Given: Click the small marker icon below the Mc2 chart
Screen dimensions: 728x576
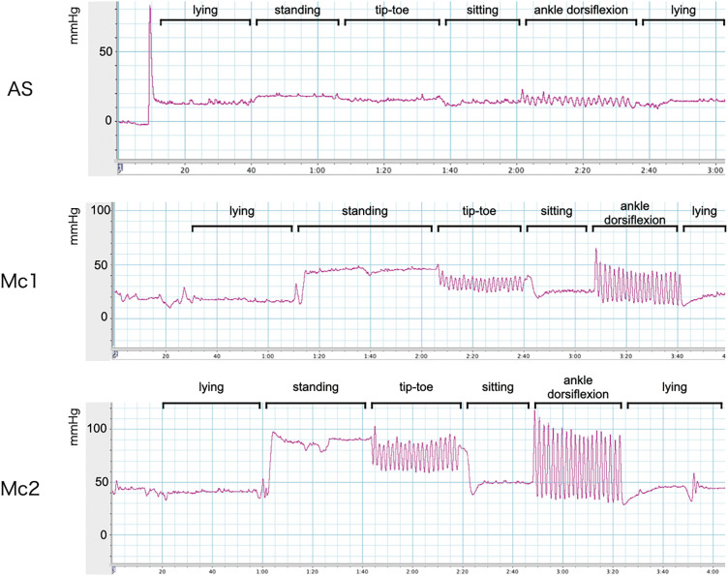Looking at the screenshot, I should click(114, 569).
